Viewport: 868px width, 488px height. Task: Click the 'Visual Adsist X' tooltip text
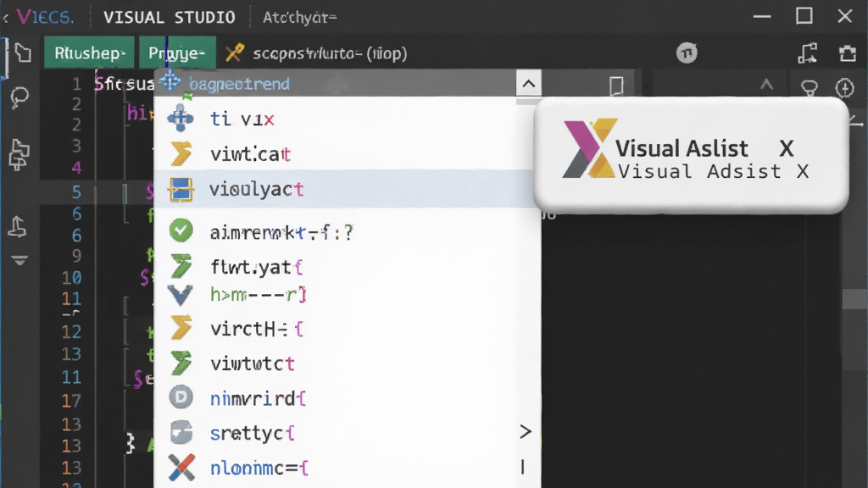[x=713, y=171]
